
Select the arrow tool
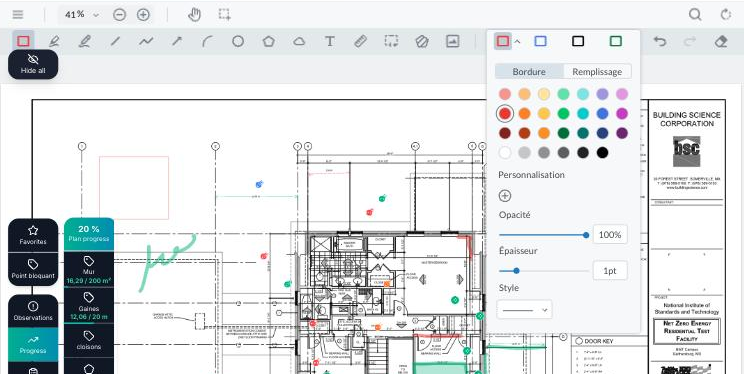[x=177, y=41]
